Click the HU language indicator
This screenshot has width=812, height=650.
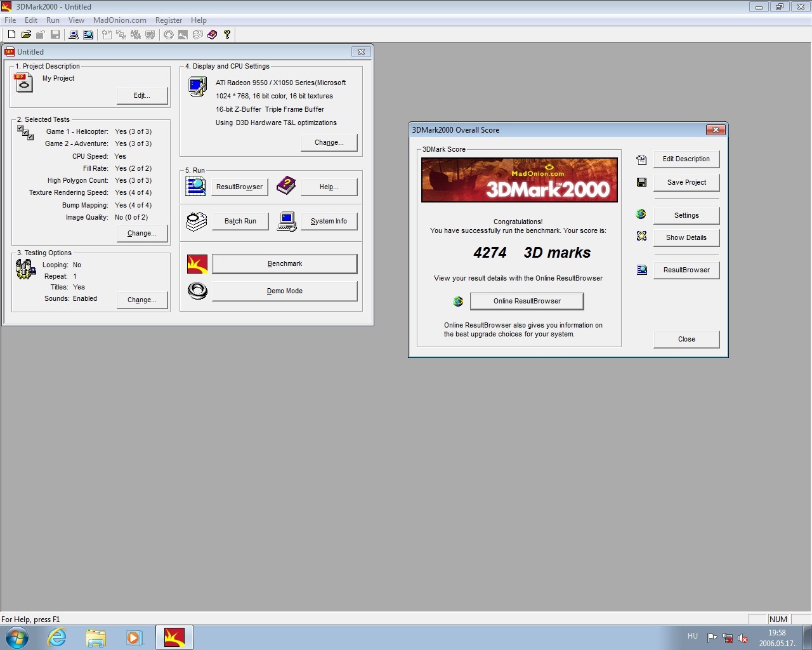[693, 636]
